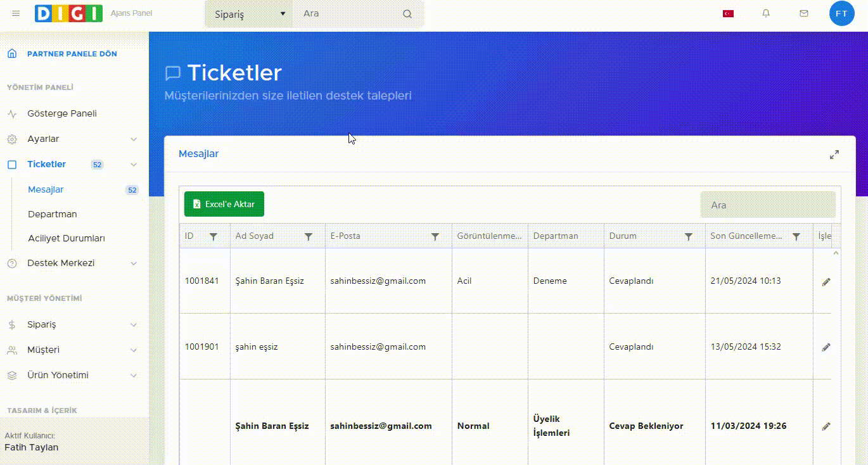The height and width of the screenshot is (465, 868).
Task: Filter the ID column
Action: 214,237
